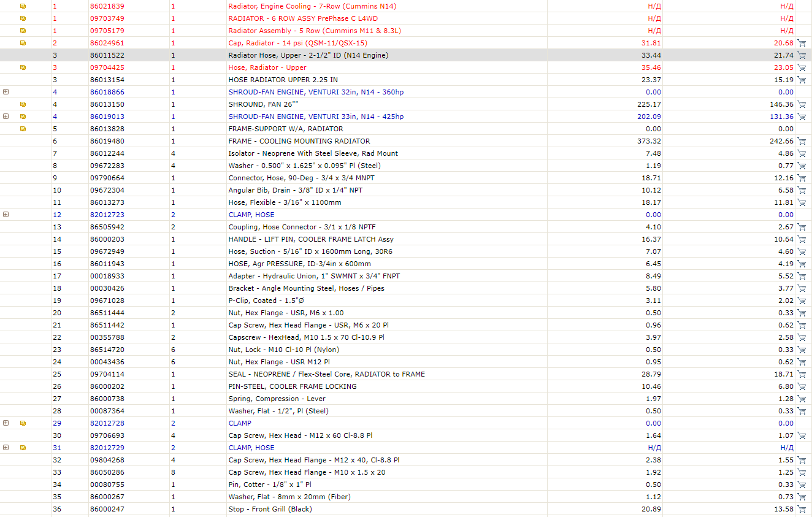Select price 242.66 cell
This screenshot has width=812, height=517.
781,141
